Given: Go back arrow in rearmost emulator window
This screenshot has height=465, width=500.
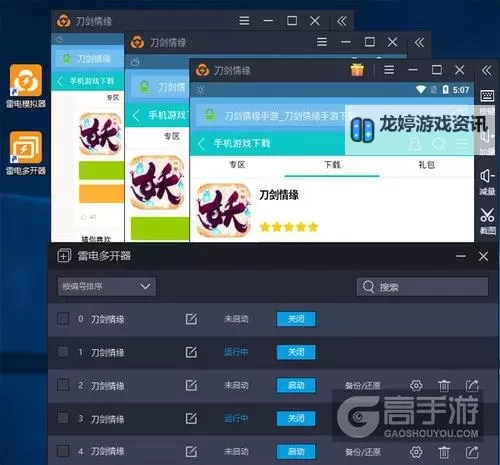Looking at the screenshot, I should 60,81.
